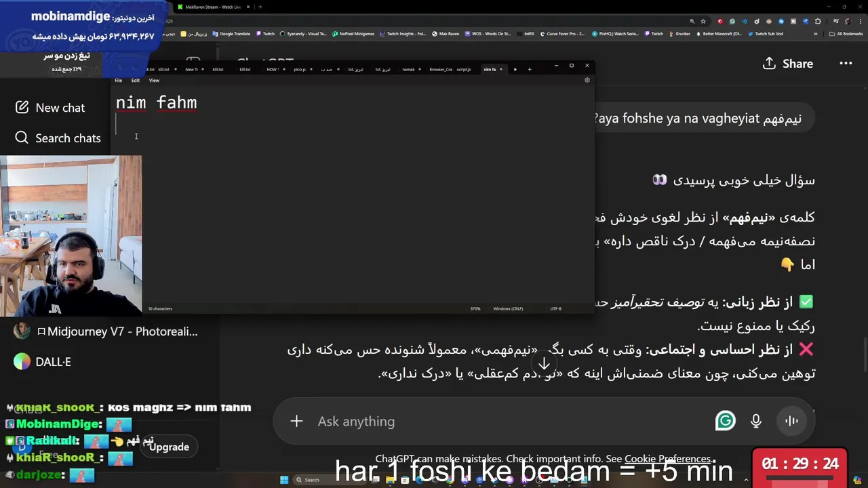Click the Upgrade plan button
868x488 pixels.
tap(169, 447)
